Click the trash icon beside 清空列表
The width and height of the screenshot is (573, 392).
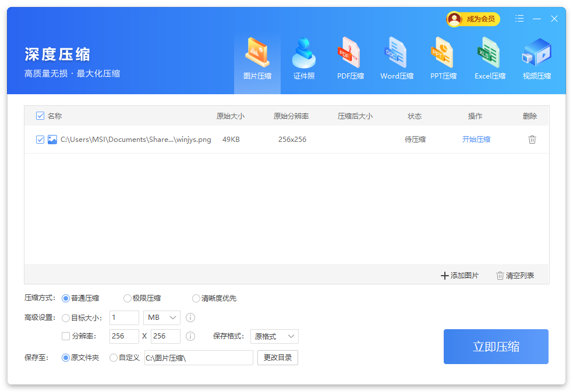[x=500, y=276]
